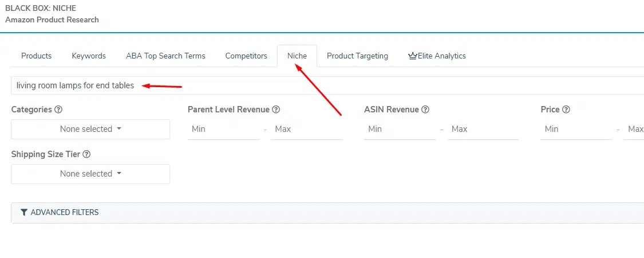Open the Shipping Size Tier dropdown
Viewport: 644px width, 258px height.
tap(90, 174)
